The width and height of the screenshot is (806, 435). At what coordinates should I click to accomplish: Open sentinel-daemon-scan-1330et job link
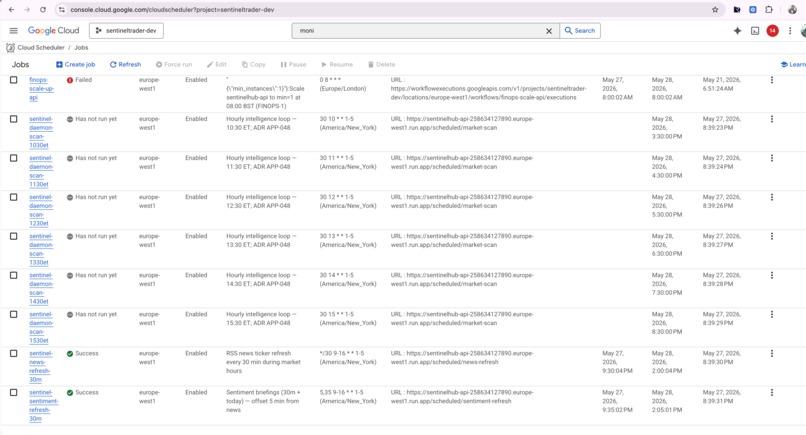[x=41, y=249]
